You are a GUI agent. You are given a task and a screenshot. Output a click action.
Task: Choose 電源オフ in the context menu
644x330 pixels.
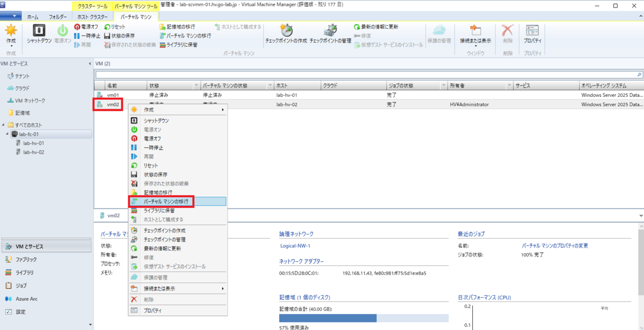click(177, 139)
